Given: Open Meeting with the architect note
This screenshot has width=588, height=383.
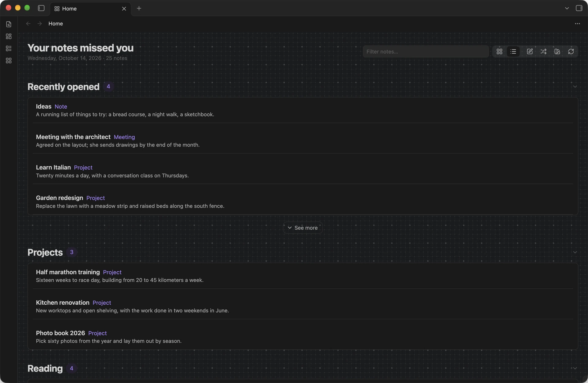Looking at the screenshot, I should point(303,141).
